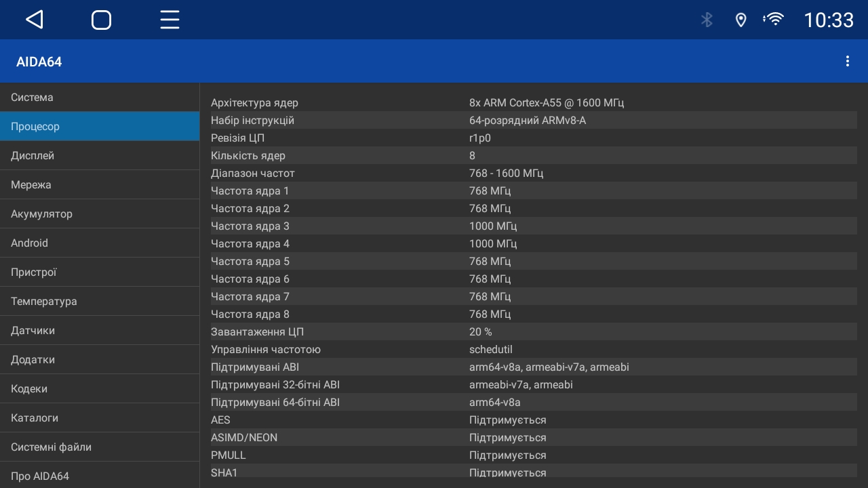Image resolution: width=868 pixels, height=488 pixels.
Task: Open the Акумулятор section
Action: point(100,213)
